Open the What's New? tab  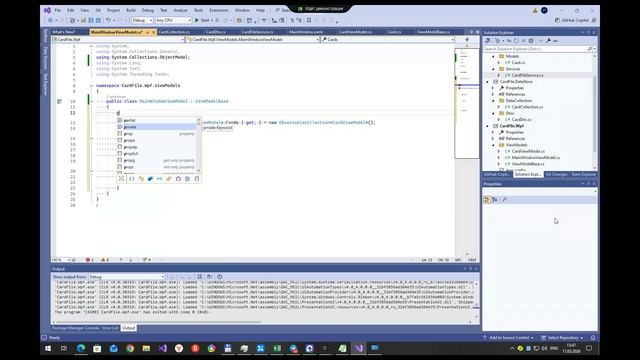(x=64, y=32)
